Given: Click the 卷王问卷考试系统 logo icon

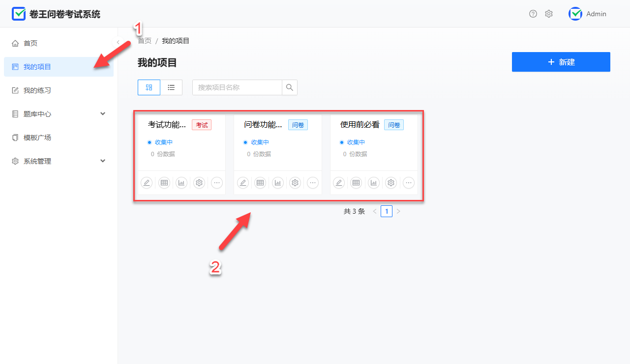Looking at the screenshot, I should (19, 14).
